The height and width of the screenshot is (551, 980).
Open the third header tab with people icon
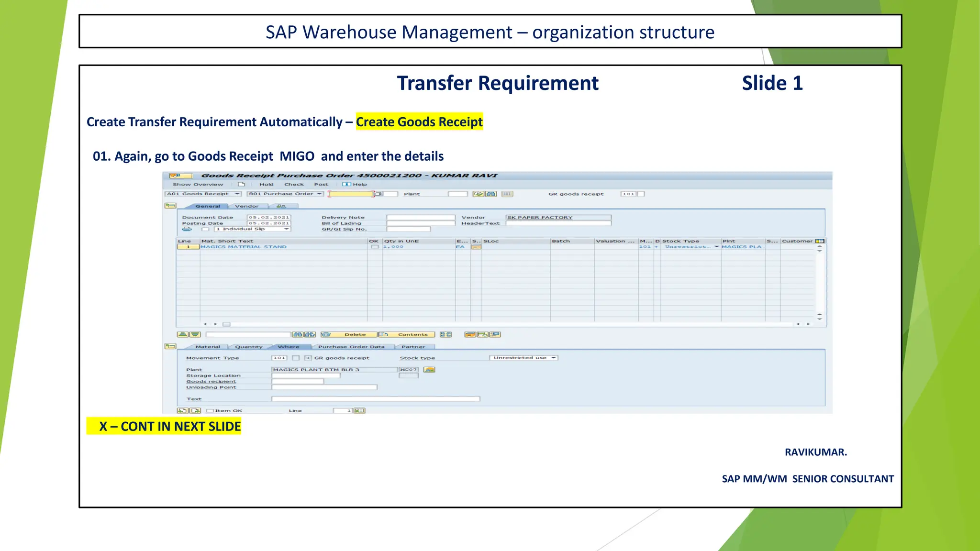282,206
